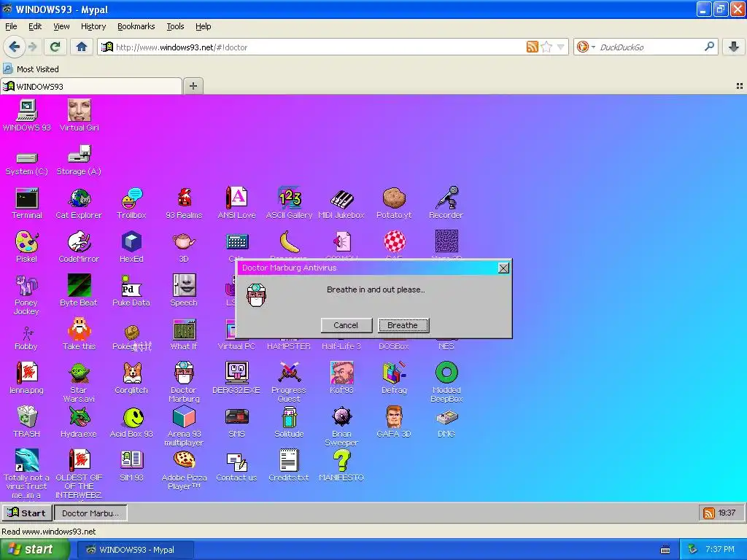747x560 pixels.
Task: Open the MANIFESTO question mark icon
Action: (x=341, y=465)
